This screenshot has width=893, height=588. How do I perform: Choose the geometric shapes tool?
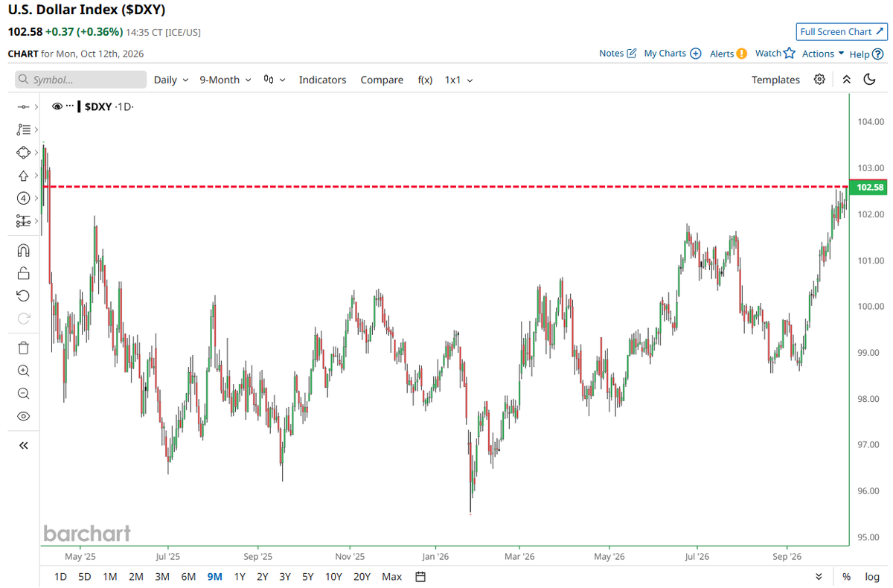tap(23, 153)
